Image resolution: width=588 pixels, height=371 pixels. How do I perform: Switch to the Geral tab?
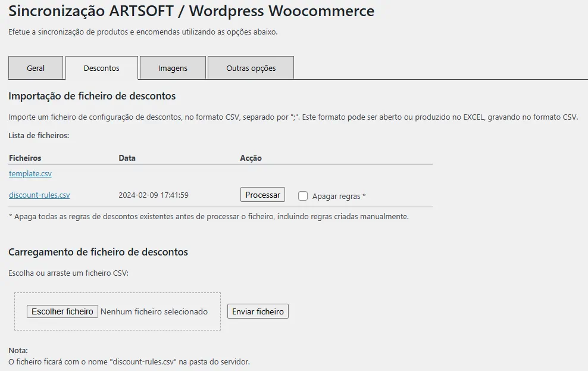coord(36,68)
